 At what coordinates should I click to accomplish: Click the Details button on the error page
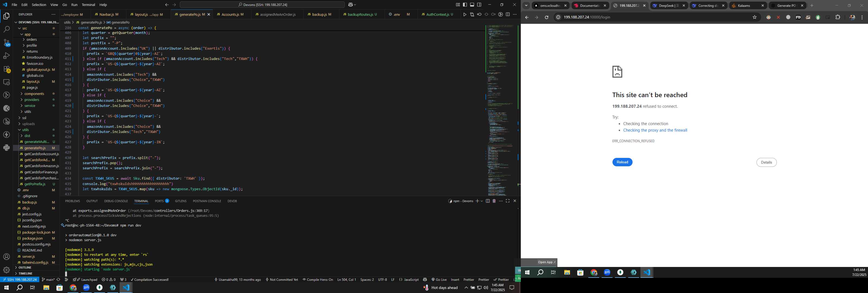tap(766, 162)
